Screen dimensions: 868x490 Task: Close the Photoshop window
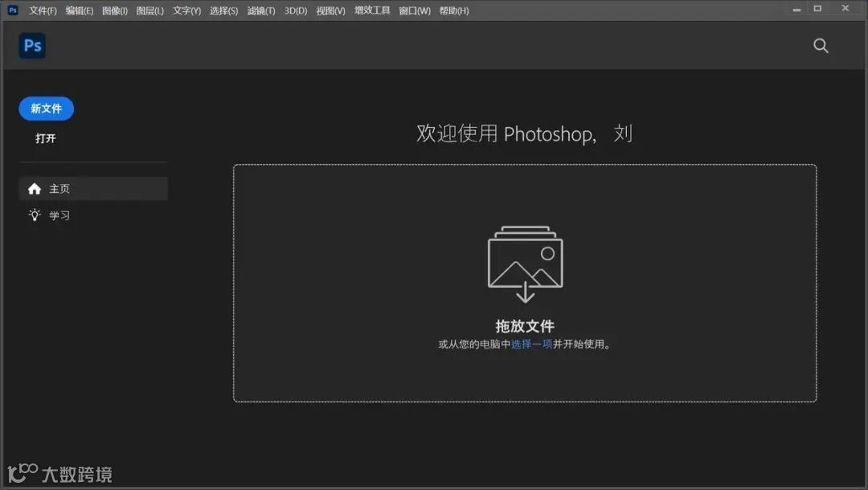pos(845,8)
